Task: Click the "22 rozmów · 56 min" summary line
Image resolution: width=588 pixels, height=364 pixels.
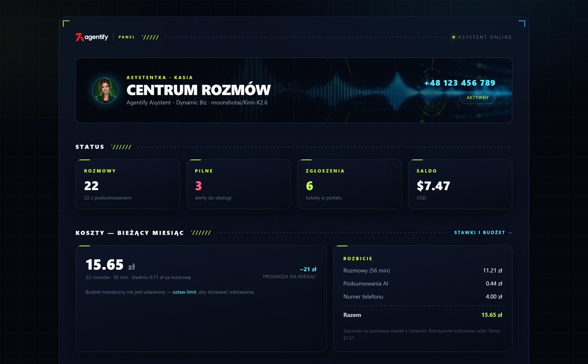Action: 138,277
